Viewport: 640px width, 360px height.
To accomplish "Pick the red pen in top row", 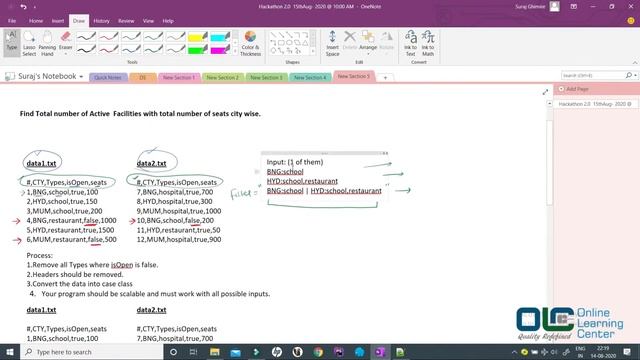I will [x=109, y=37].
